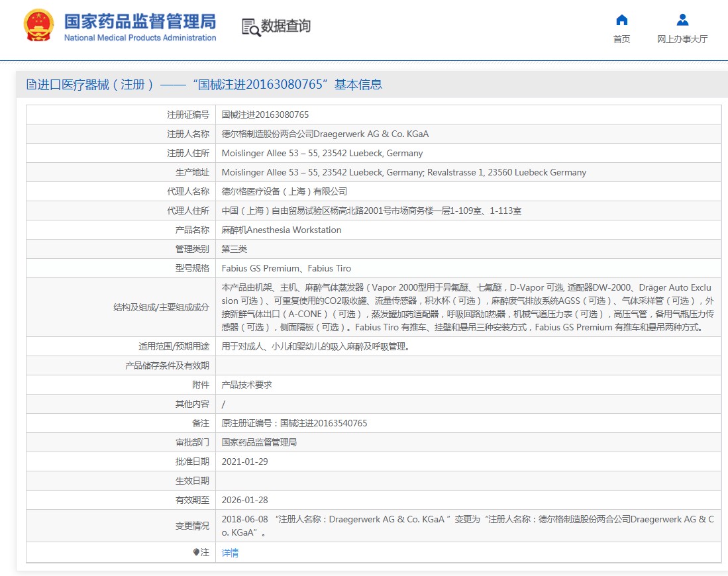This screenshot has width=728, height=576.
Task: Click the 数据查询 title text
Action: pyautogui.click(x=286, y=26)
